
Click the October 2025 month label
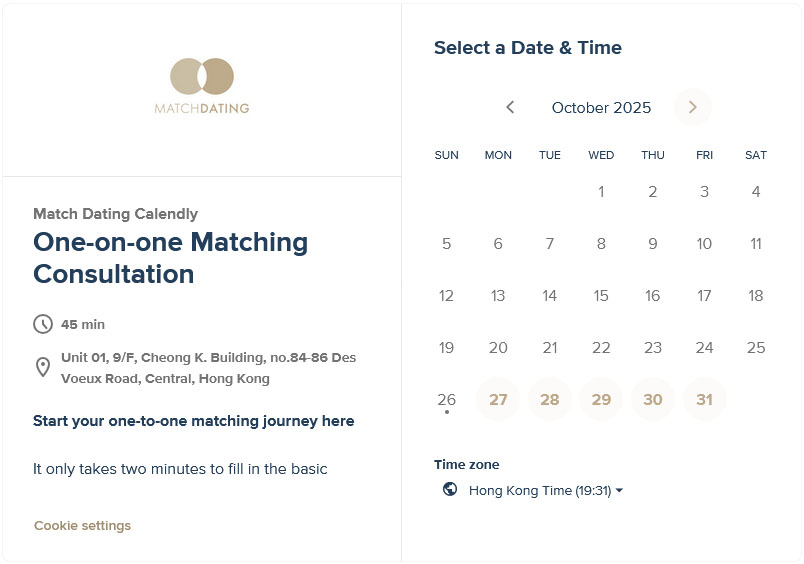pyautogui.click(x=601, y=108)
